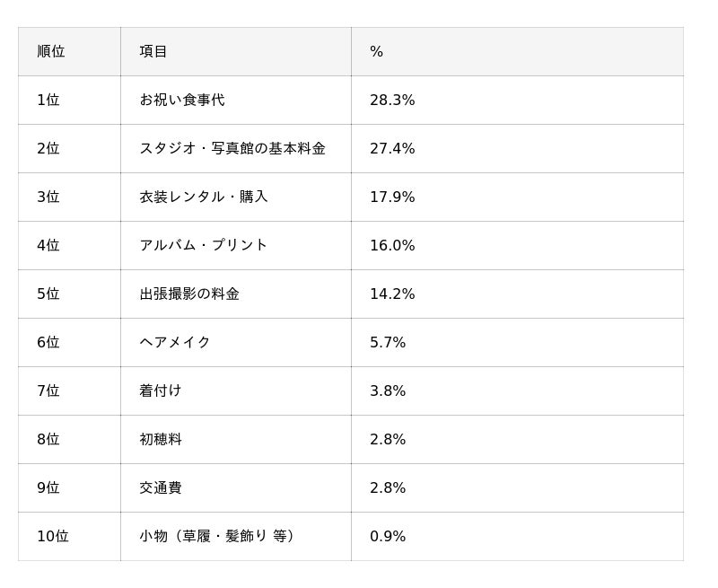Click the 交通費 entry
Viewport: 718px width, 588px height.
(161, 488)
